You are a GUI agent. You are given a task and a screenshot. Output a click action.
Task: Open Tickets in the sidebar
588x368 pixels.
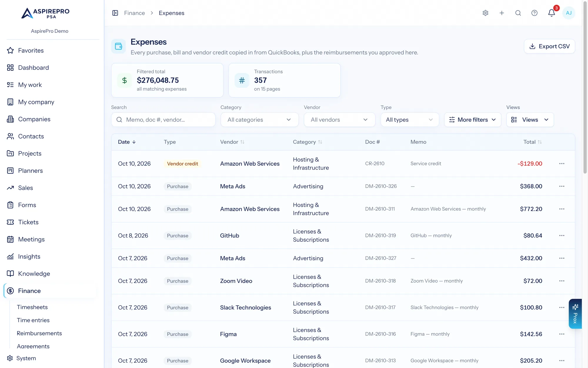coord(28,222)
